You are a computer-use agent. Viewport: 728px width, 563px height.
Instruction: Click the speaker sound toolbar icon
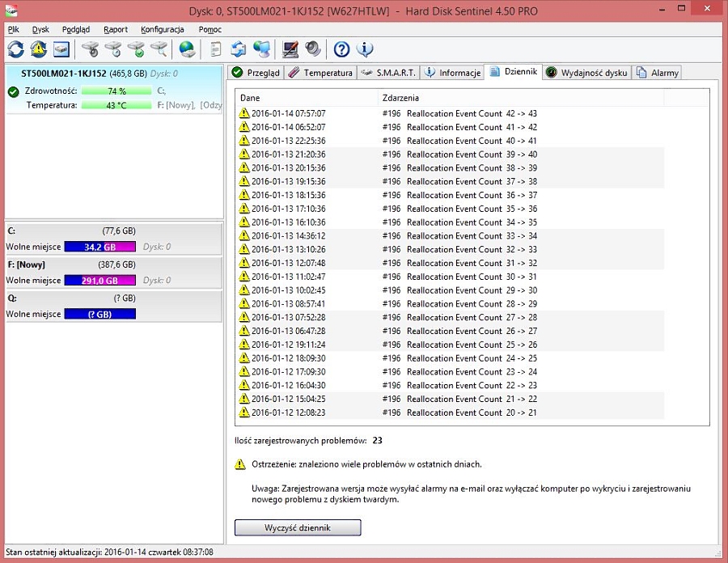click(x=313, y=49)
